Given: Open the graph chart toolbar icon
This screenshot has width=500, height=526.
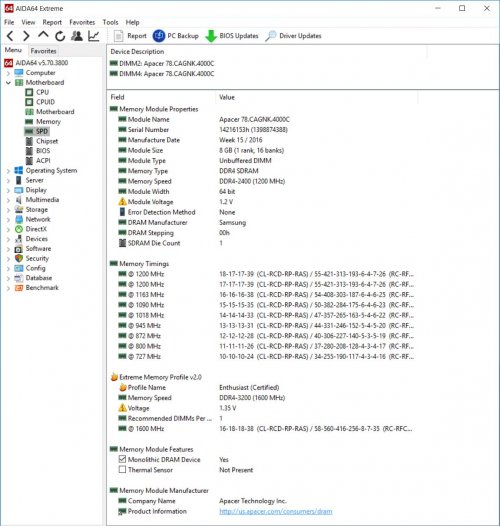Looking at the screenshot, I should [x=94, y=36].
